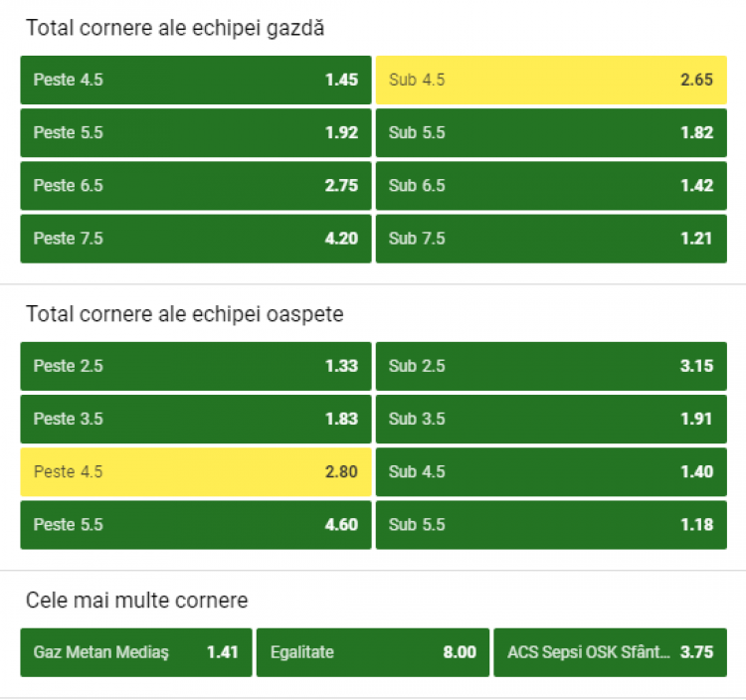Bet on Gaz Metan Mediaș most corners
746x700 pixels.
coord(136,652)
